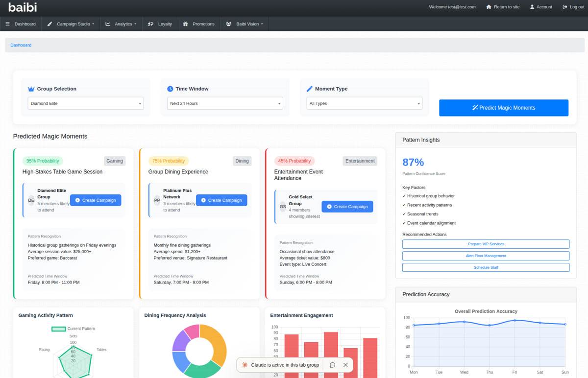Click the Thursday data point on accuracy chart
The height and width of the screenshot is (378, 588).
click(489, 325)
